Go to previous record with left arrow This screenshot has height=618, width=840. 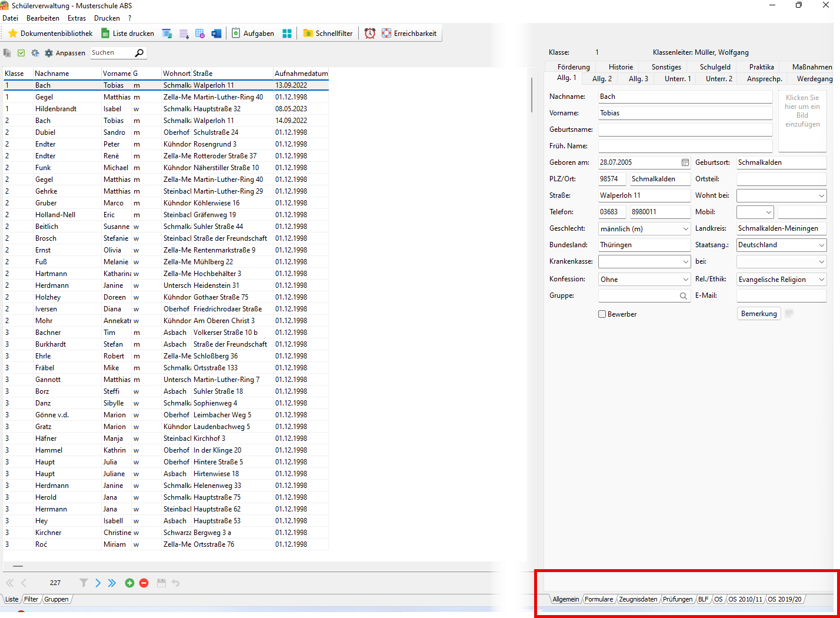coord(24,583)
